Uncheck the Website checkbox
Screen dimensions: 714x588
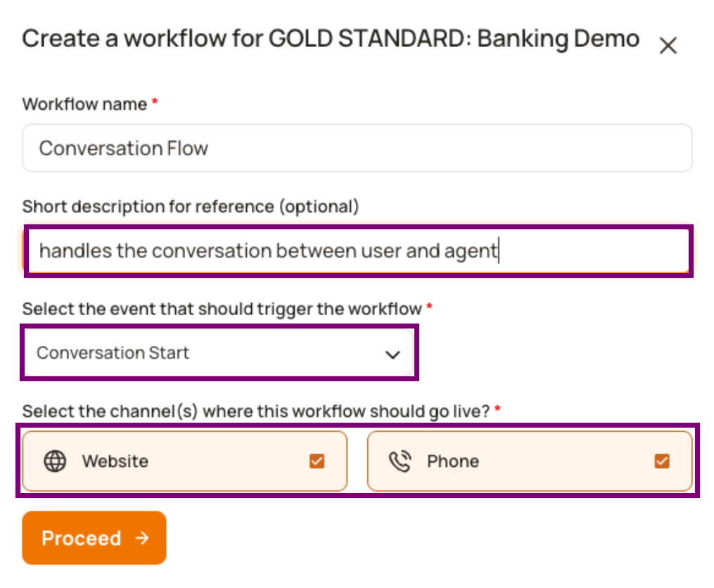coord(317,461)
